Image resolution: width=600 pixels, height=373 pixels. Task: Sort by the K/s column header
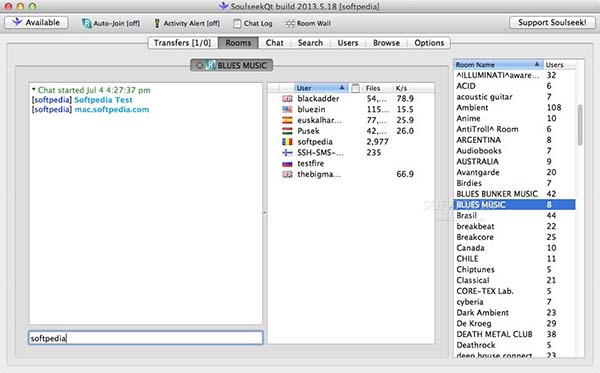tap(414, 88)
